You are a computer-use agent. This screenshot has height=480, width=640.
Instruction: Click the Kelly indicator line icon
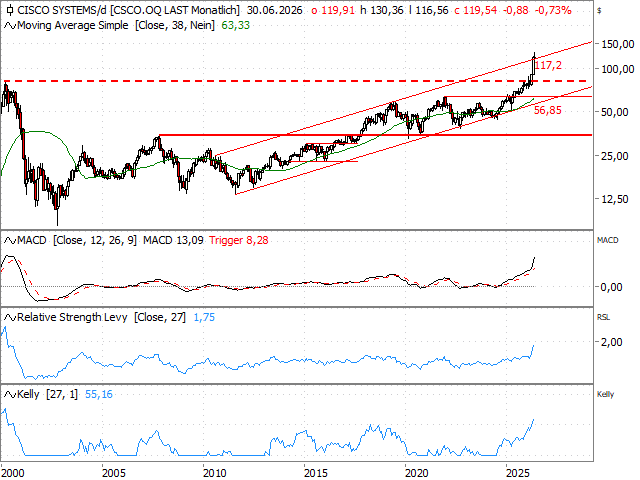click(x=10, y=394)
